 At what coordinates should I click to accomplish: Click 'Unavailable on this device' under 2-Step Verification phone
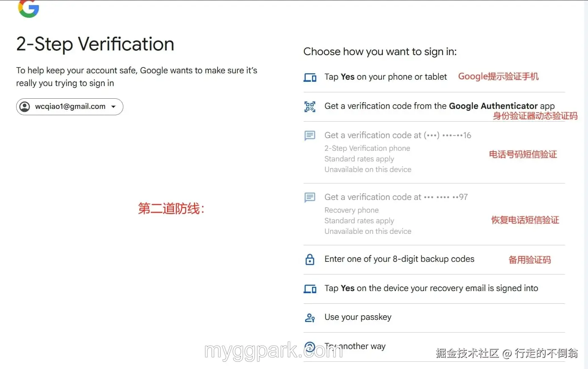point(368,169)
